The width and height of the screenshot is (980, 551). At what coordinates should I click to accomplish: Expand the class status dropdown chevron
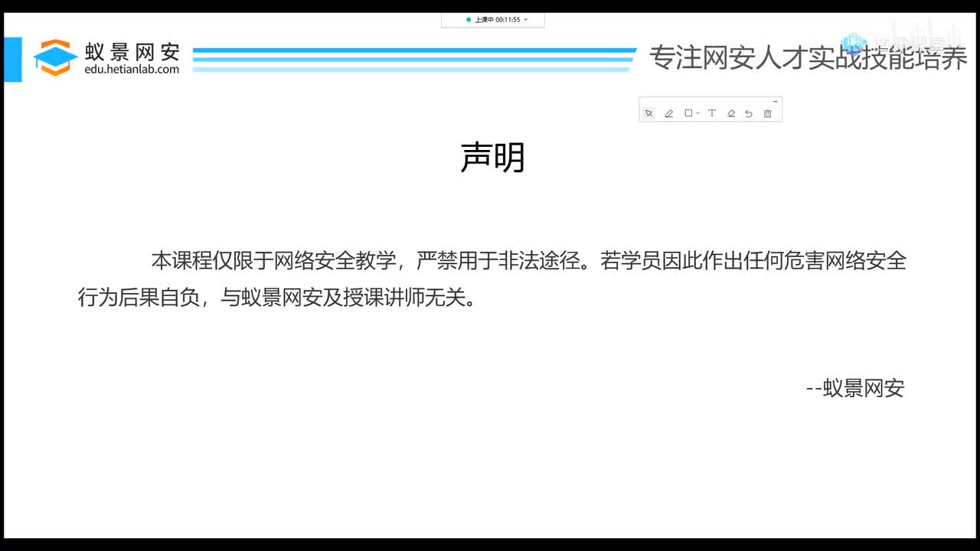pyautogui.click(x=525, y=20)
